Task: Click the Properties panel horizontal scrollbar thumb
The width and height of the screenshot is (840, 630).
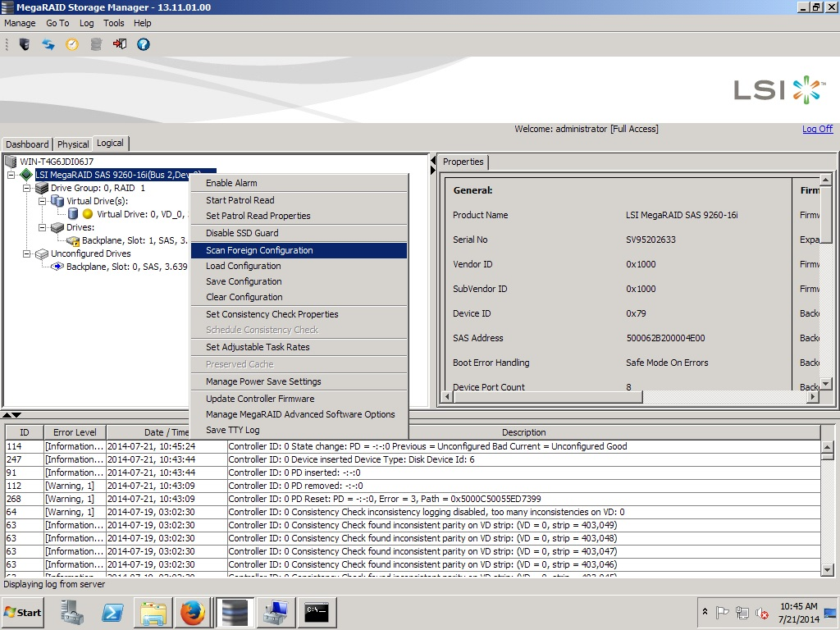Action: pyautogui.click(x=548, y=397)
